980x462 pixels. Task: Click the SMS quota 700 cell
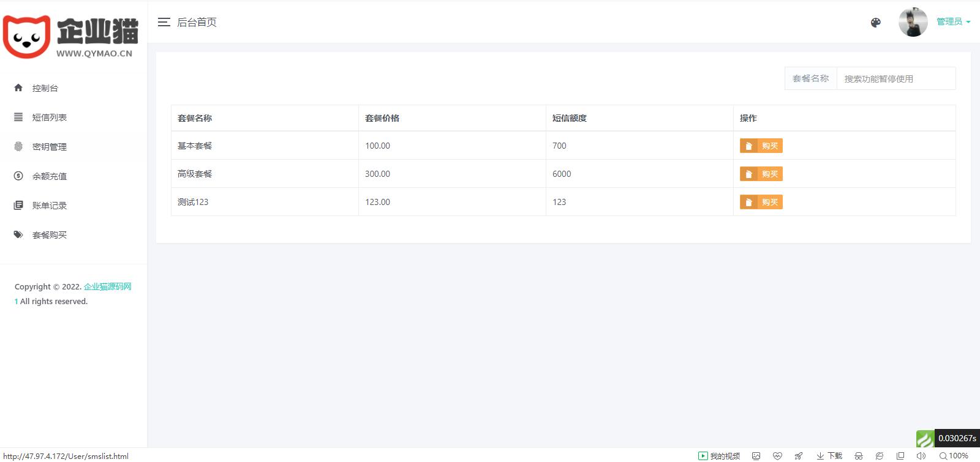639,146
